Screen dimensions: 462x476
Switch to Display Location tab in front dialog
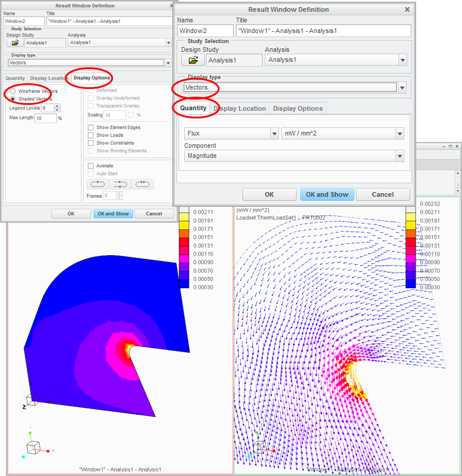240,108
